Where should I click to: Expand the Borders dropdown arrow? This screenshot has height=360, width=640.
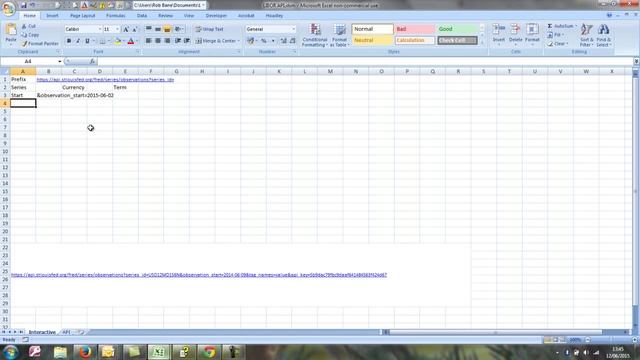click(109, 41)
